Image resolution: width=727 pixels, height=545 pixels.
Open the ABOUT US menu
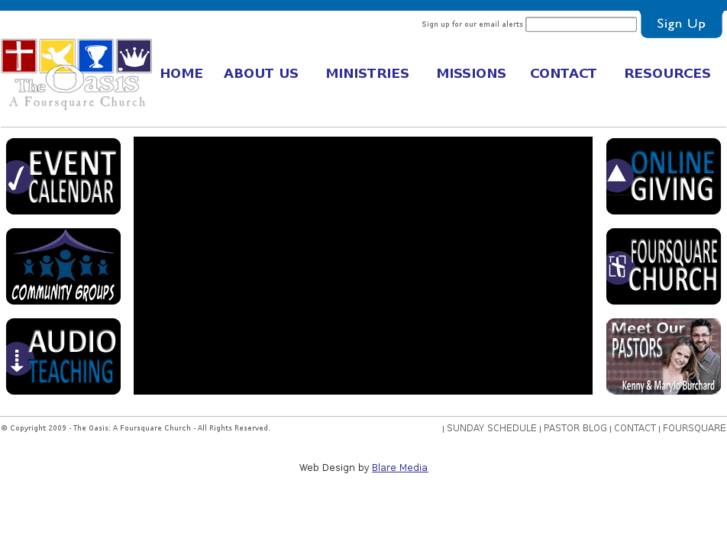point(261,73)
